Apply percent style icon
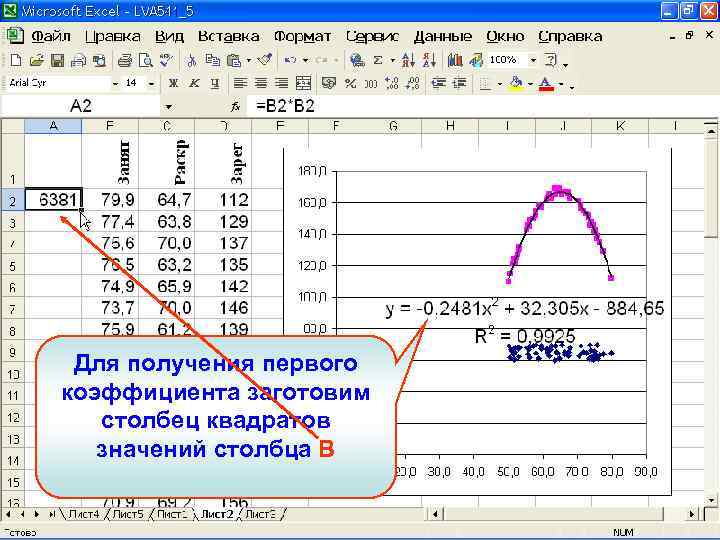The image size is (720, 540). (350, 83)
